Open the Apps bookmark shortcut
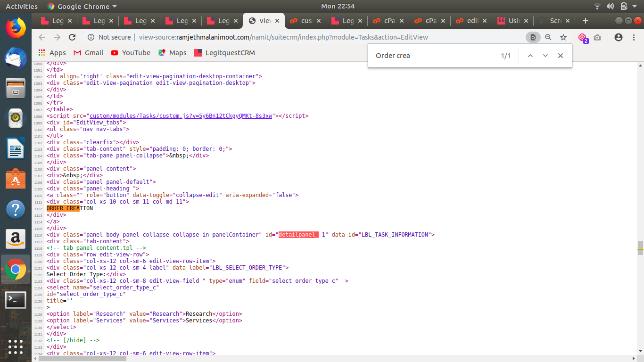Image resolution: width=644 pixels, height=362 pixels. pyautogui.click(x=52, y=53)
